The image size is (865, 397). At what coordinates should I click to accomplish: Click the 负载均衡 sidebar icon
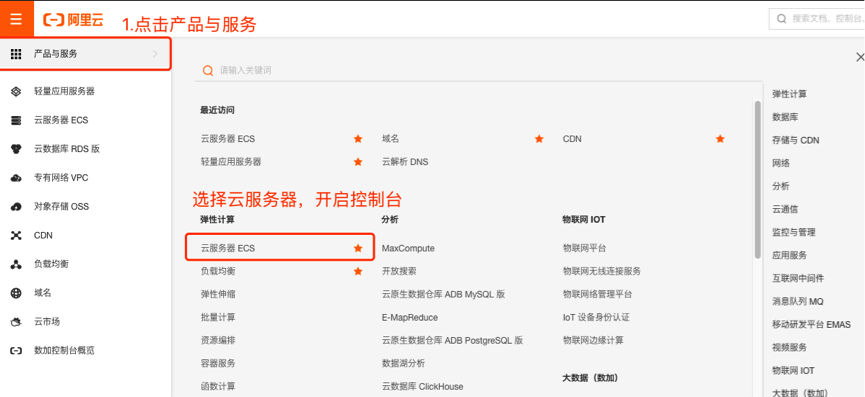(16, 264)
